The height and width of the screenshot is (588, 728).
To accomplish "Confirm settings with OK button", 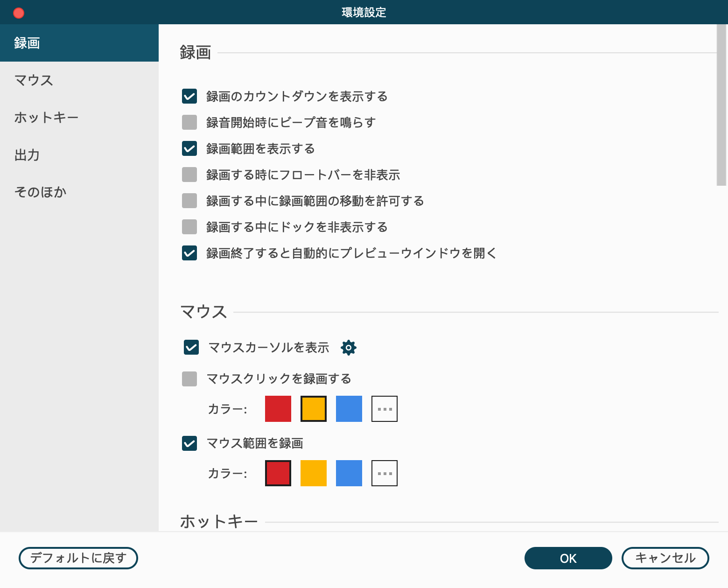I will pos(568,558).
